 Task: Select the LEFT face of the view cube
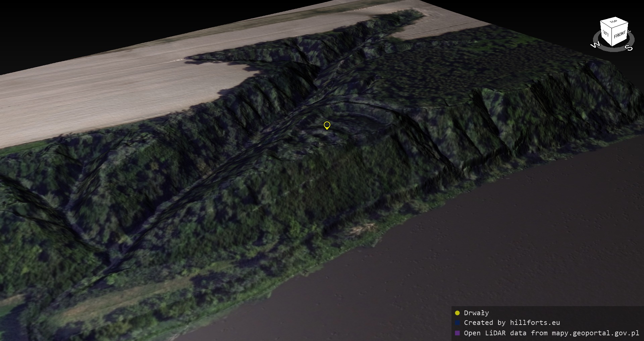[606, 33]
